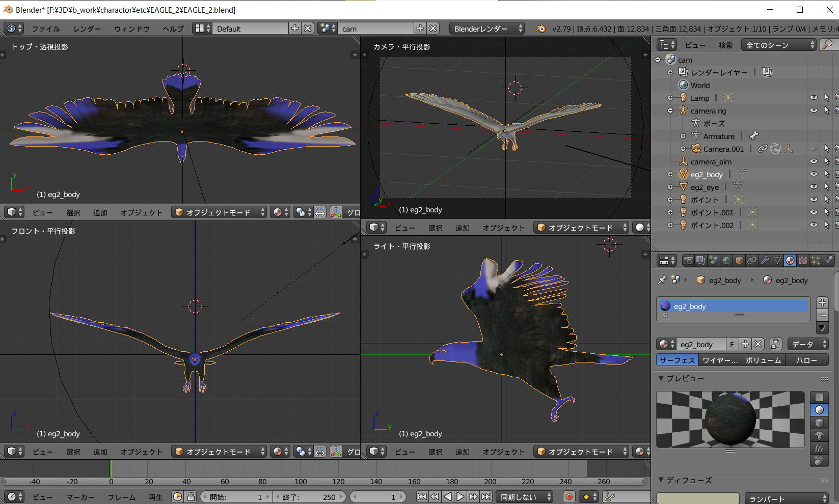The width and height of the screenshot is (839, 504).
Task: Open the World properties tab
Action: [x=726, y=261]
